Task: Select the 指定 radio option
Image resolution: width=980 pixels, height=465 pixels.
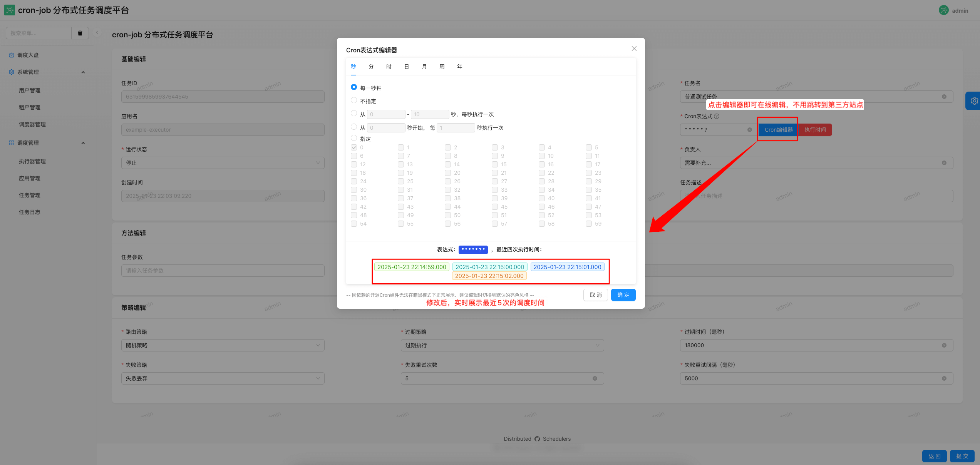Action: coord(354,138)
